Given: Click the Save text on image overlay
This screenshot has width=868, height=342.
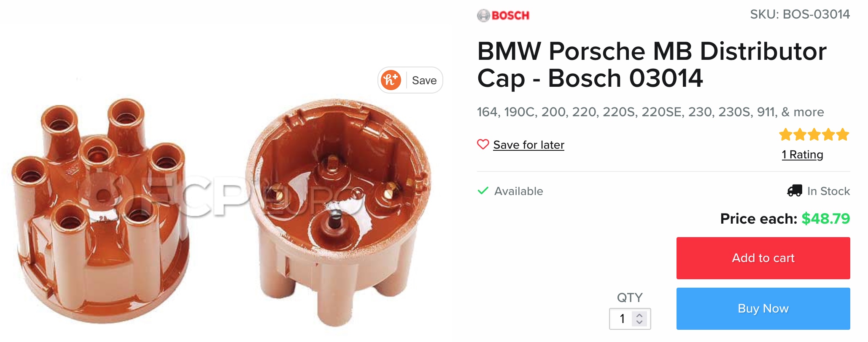Looking at the screenshot, I should click(424, 80).
